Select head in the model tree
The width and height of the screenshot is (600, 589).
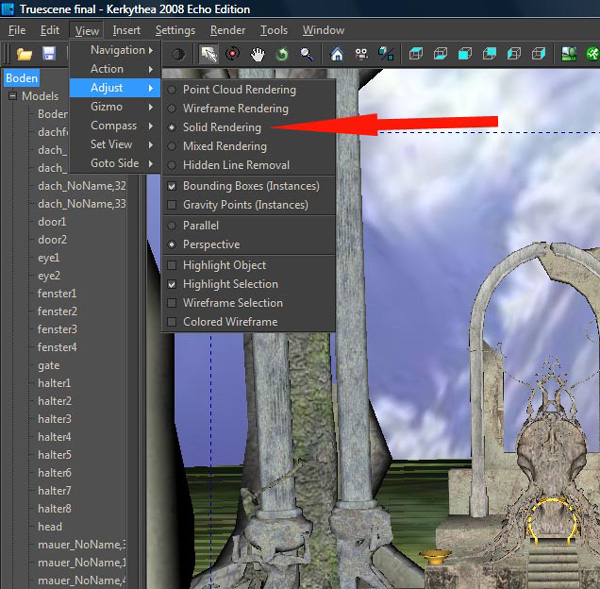pyautogui.click(x=50, y=527)
